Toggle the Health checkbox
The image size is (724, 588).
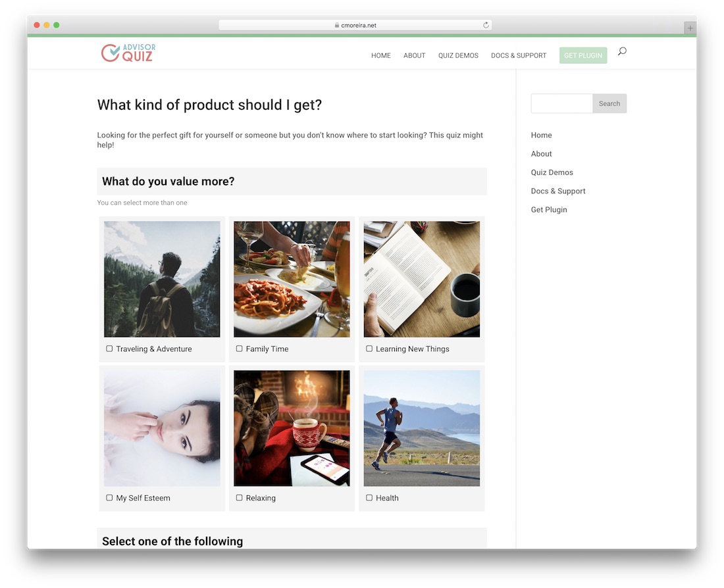[x=369, y=497]
